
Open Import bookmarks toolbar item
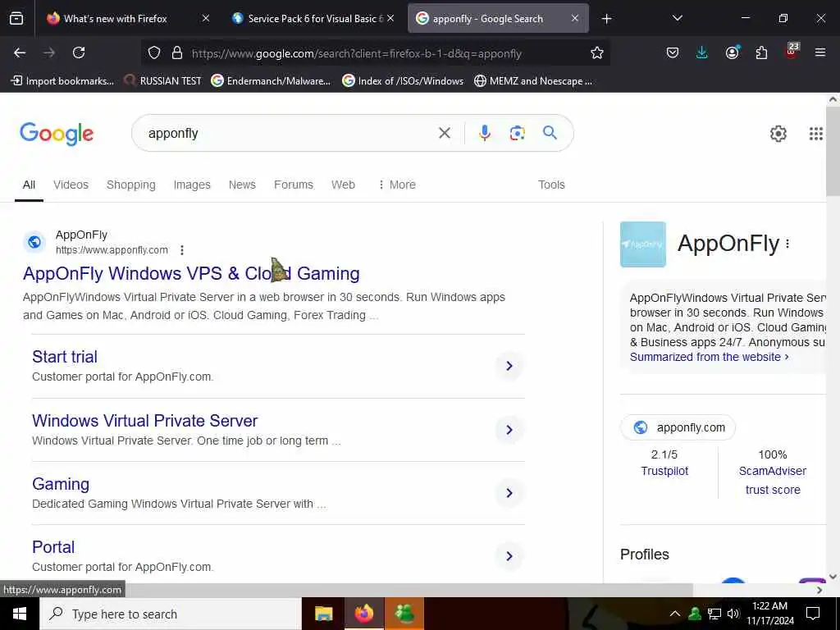(62, 81)
